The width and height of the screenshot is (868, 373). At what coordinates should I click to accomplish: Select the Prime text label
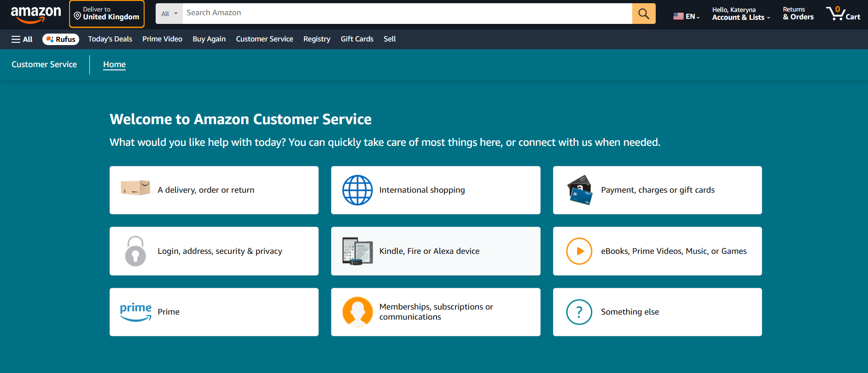tap(169, 312)
